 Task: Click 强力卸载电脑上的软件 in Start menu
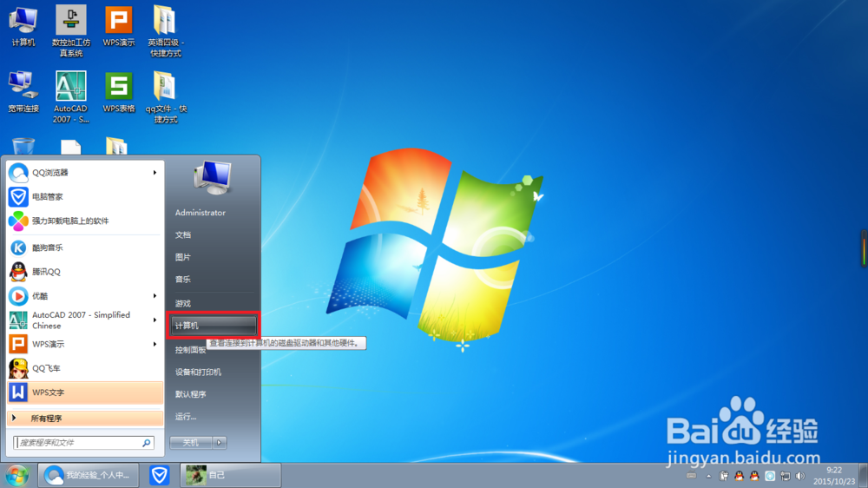pos(85,221)
